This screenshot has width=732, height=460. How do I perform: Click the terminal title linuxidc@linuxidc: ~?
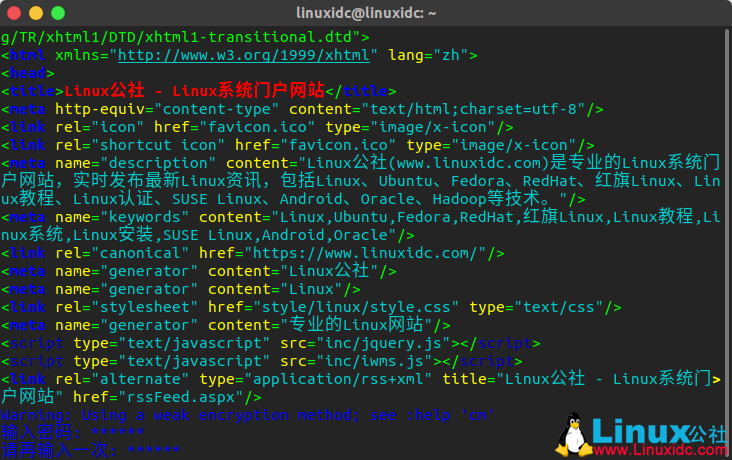(366, 13)
